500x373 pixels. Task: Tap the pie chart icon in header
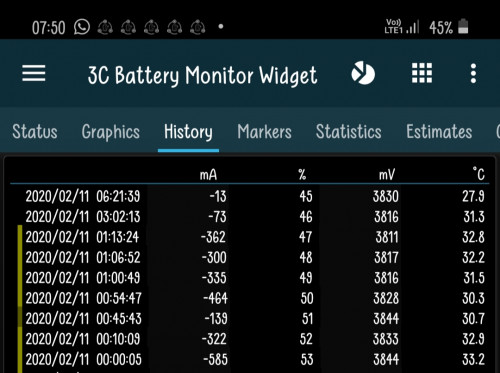(363, 73)
